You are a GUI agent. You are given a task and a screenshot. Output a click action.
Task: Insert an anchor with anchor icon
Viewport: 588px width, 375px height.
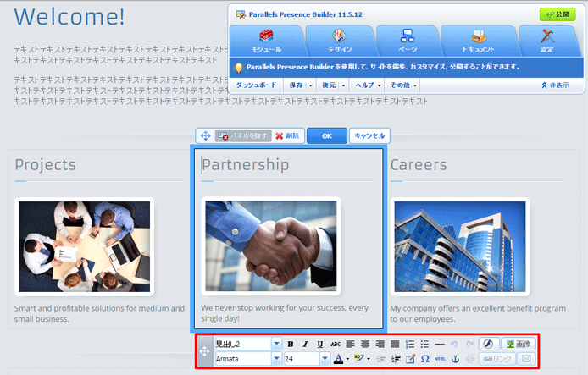(454, 359)
